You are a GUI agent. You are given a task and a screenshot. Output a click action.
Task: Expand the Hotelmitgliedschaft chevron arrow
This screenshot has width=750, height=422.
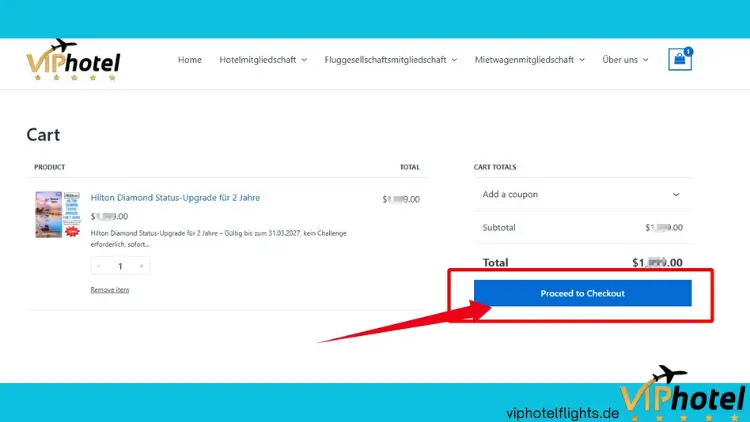[x=304, y=60]
